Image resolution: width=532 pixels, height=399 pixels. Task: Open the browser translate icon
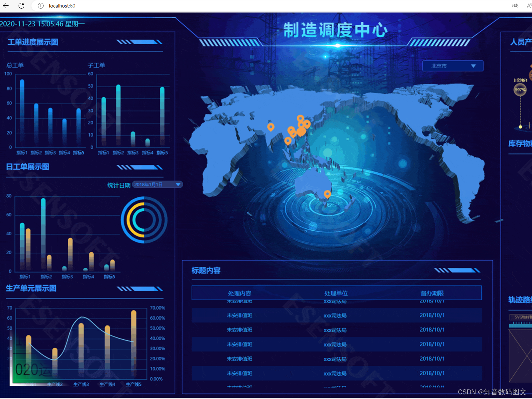pyautogui.click(x=515, y=6)
